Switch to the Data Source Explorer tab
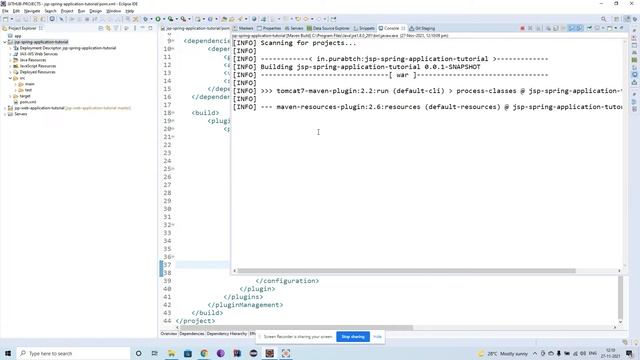The width and height of the screenshot is (640, 360). click(329, 28)
